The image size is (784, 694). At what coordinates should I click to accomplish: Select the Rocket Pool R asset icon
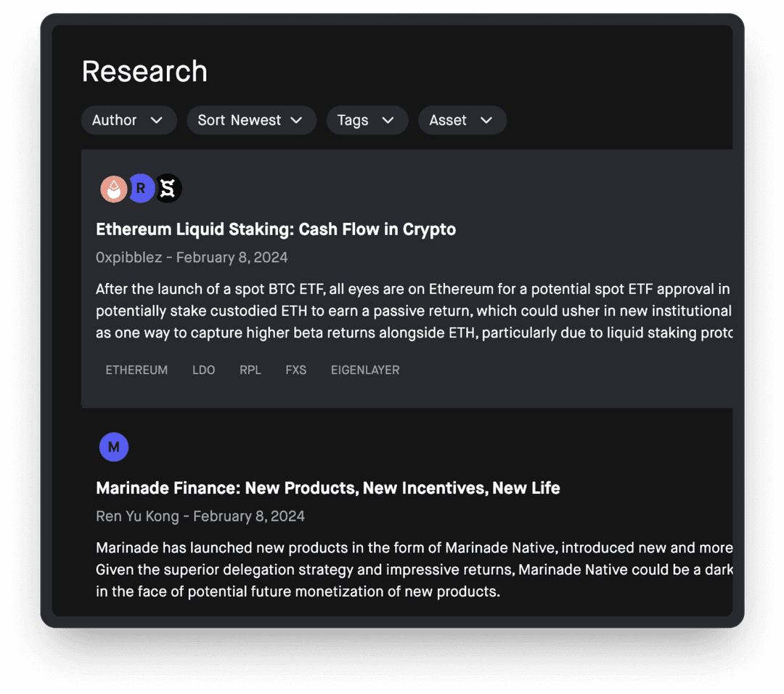141,188
